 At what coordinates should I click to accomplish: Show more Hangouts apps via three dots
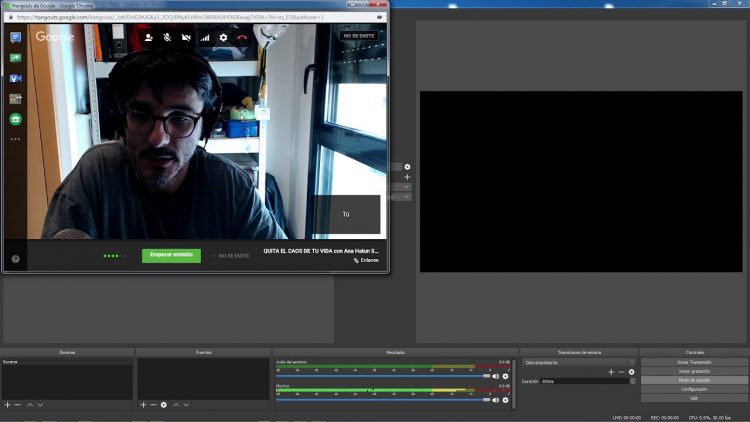point(15,139)
